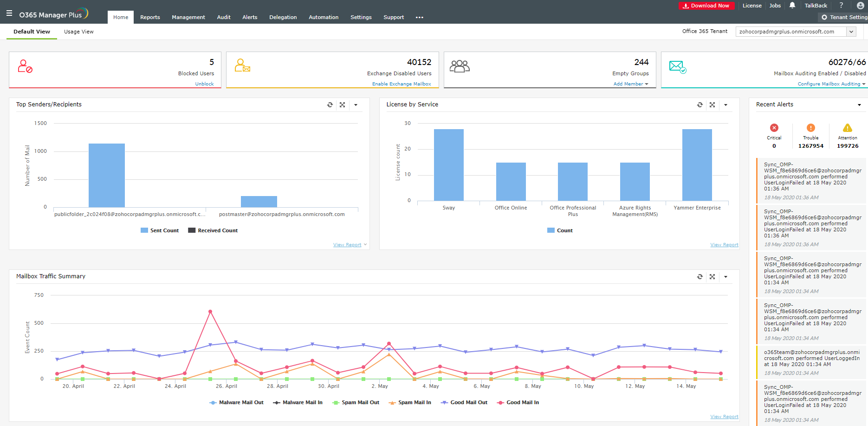This screenshot has width=868, height=426.
Task: Open the Reports tab
Action: [150, 17]
